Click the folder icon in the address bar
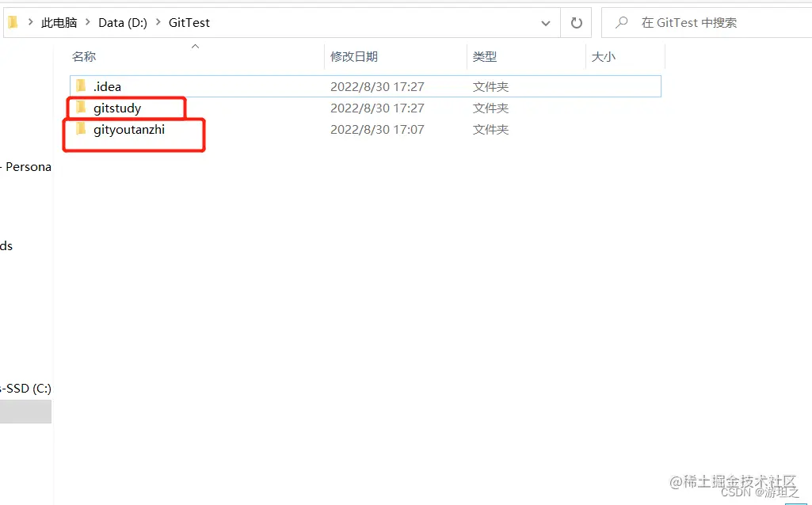Viewport: 812px width, 505px height. click(13, 22)
